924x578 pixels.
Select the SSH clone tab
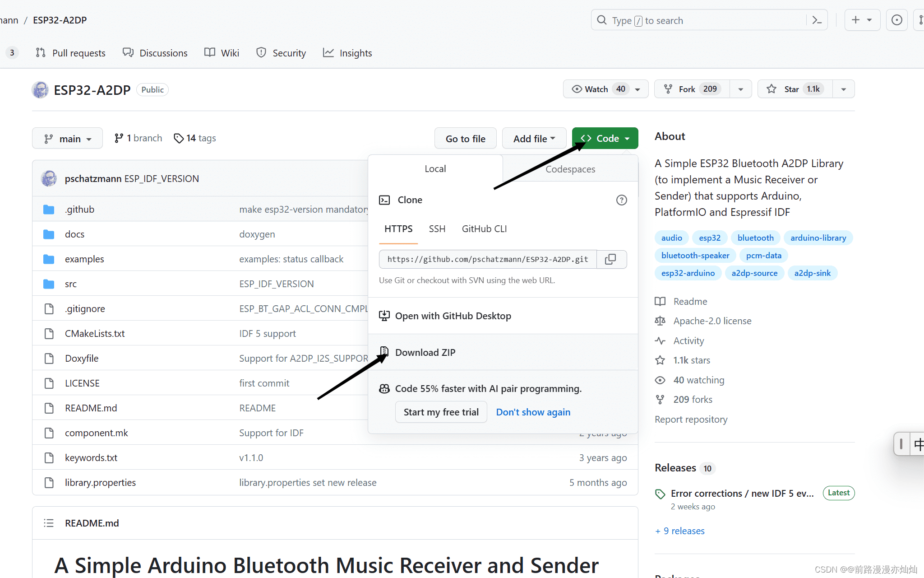coord(437,229)
